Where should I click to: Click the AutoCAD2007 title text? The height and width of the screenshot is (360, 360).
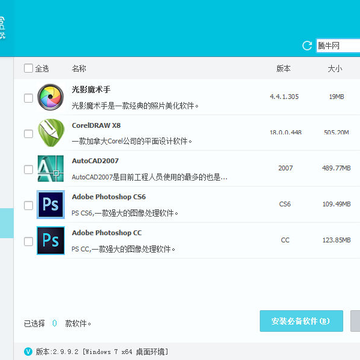coord(95,161)
